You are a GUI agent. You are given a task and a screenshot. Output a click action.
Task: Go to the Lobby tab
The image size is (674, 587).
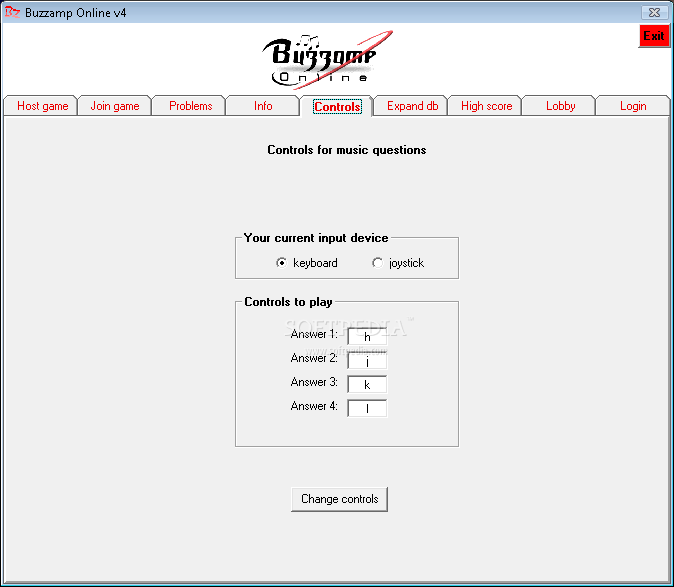[x=559, y=106]
